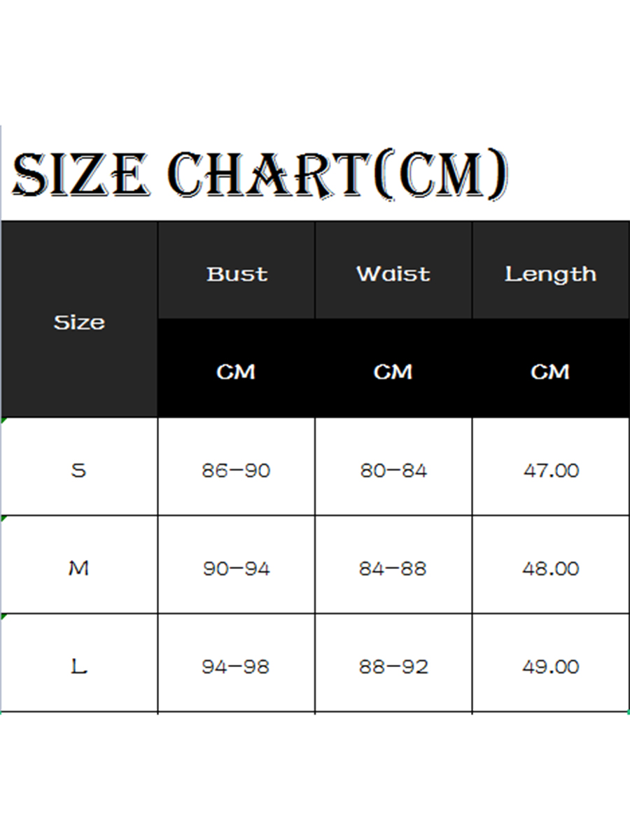Select the S size row label
630x840 pixels.
(x=79, y=470)
